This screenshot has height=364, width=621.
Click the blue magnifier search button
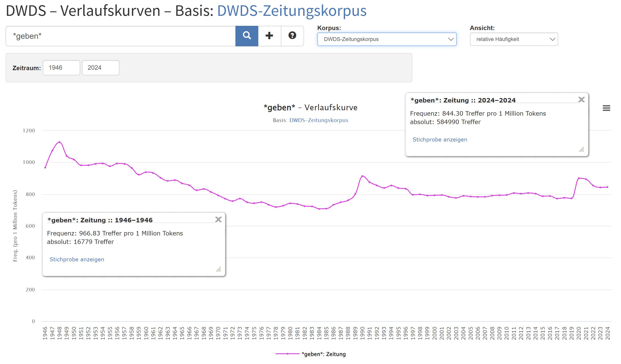pos(247,36)
